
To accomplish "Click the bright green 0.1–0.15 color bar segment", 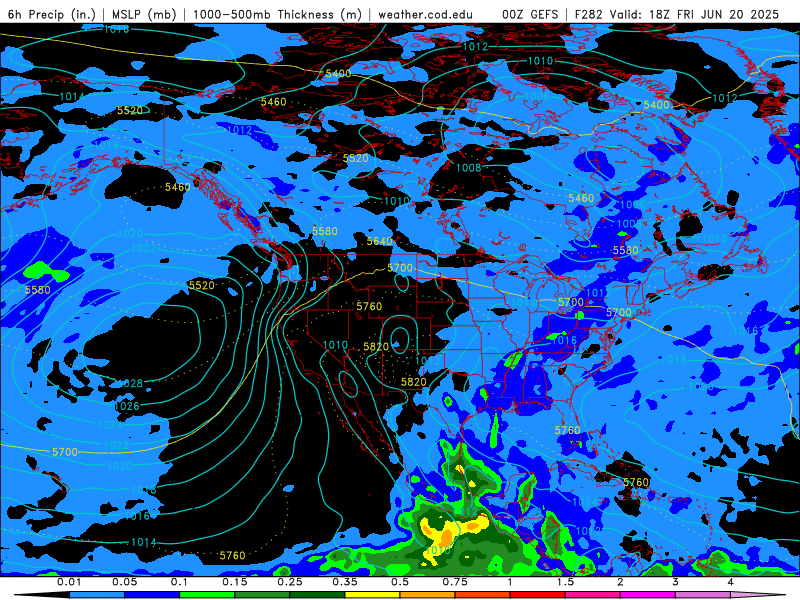I will (207, 595).
